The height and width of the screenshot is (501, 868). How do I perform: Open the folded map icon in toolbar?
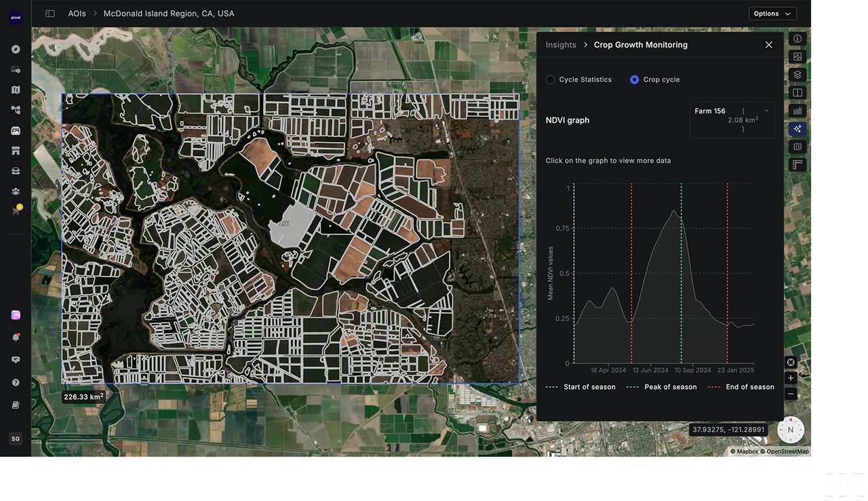click(x=797, y=146)
